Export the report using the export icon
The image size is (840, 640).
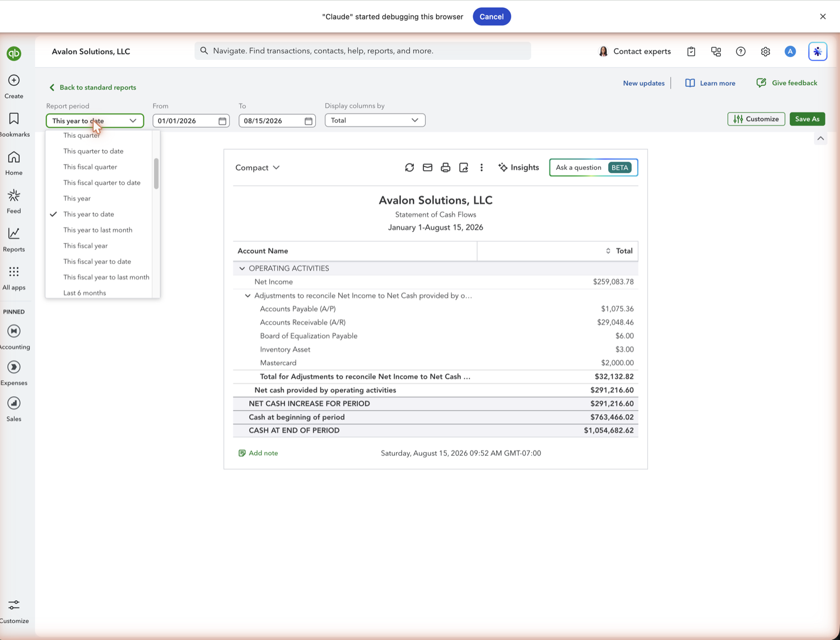464,168
